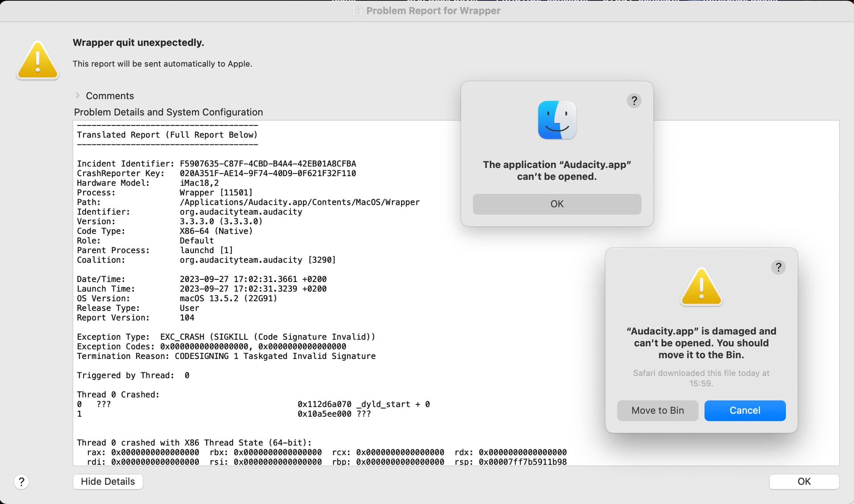
Task: Click the warning triangle in damaged dialog
Action: [701, 287]
